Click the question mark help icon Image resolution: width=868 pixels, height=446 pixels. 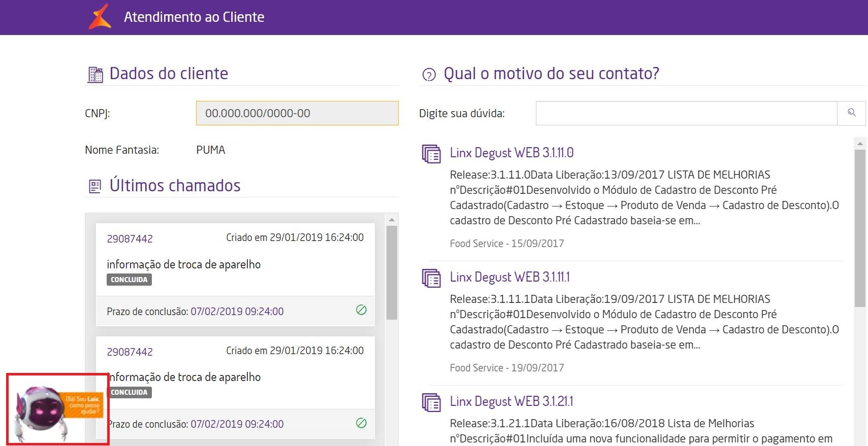pos(429,75)
